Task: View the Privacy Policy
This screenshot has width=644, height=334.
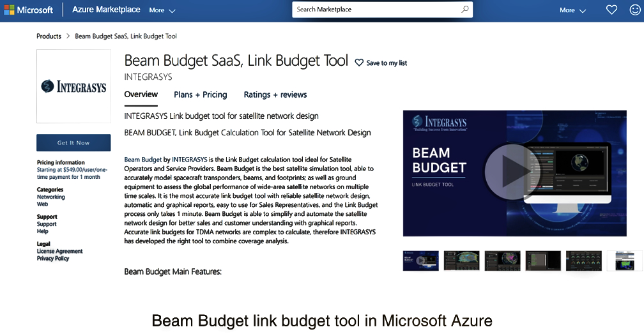Action: [53, 258]
